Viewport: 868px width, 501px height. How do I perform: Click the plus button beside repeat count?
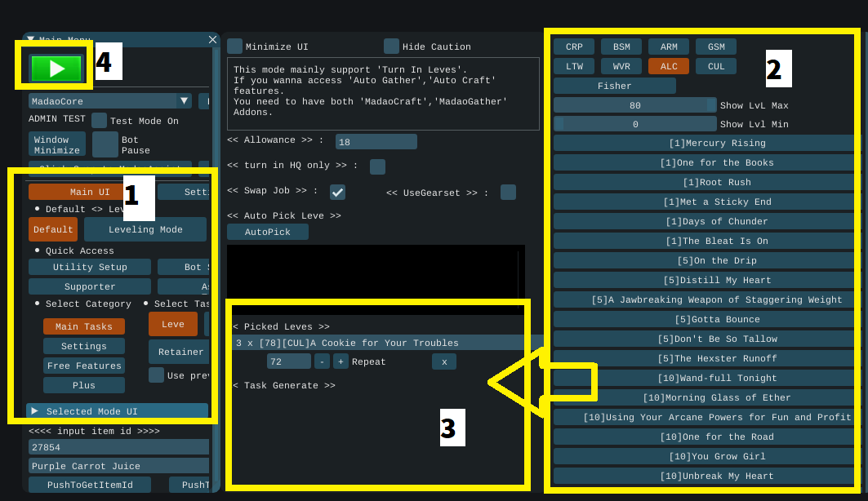point(341,361)
